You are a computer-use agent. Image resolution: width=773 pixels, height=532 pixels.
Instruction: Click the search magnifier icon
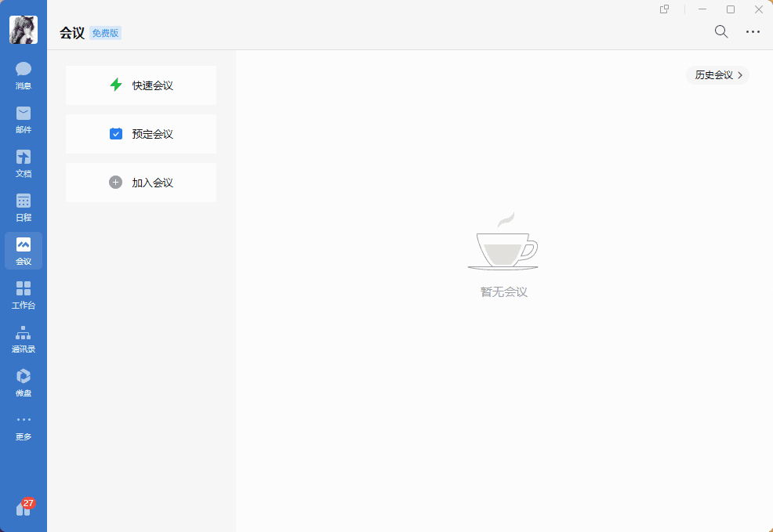[720, 31]
